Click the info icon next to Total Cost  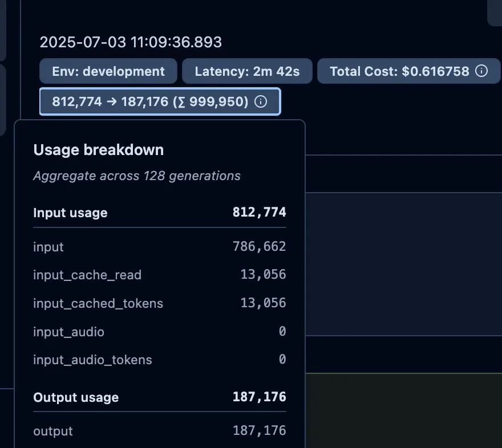[482, 71]
